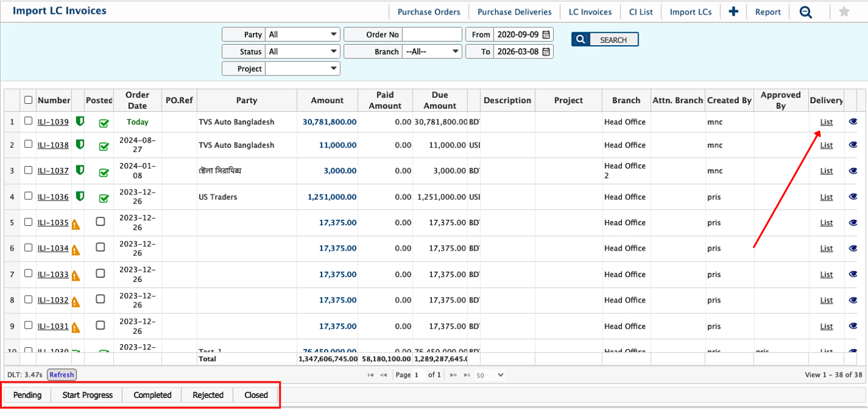Open invoice link ILI-1033
The width and height of the screenshot is (868, 416).
tap(53, 275)
